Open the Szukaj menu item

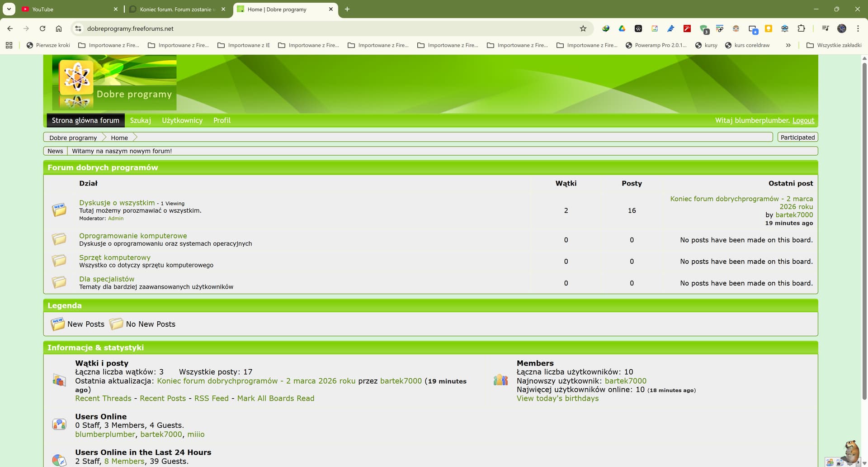pos(140,120)
